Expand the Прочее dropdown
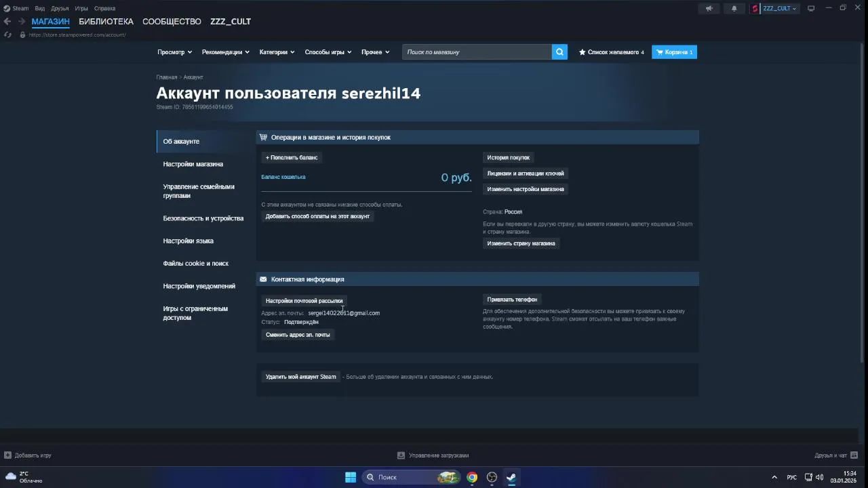The width and height of the screenshot is (868, 488). pos(376,52)
